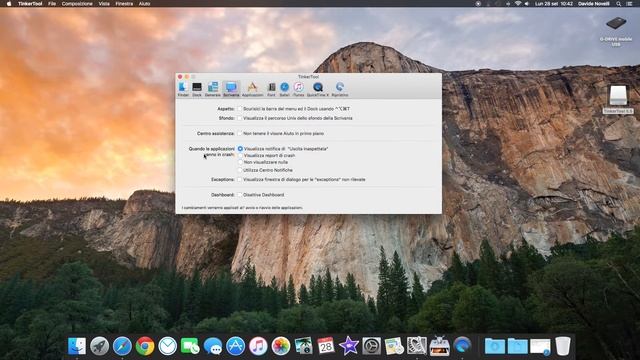The image size is (640, 360).
Task: Open the iTunes pane in TinkerTool toolbar
Action: [x=298, y=89]
